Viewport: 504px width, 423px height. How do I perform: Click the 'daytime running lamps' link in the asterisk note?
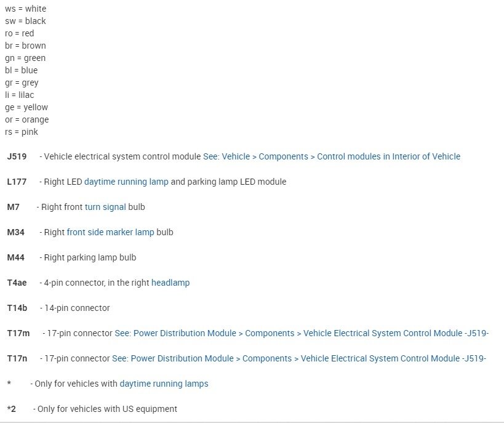tap(164, 384)
